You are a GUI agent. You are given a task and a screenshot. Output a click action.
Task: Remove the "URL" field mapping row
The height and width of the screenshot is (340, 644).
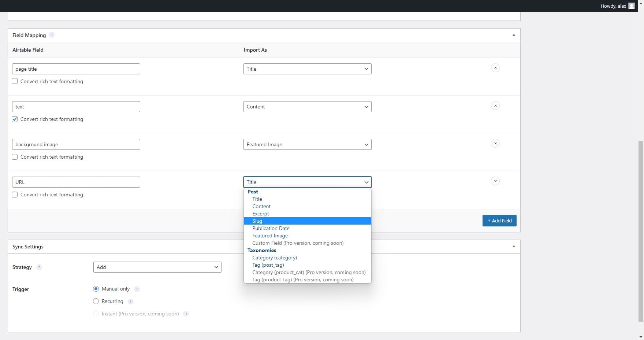pos(495,181)
